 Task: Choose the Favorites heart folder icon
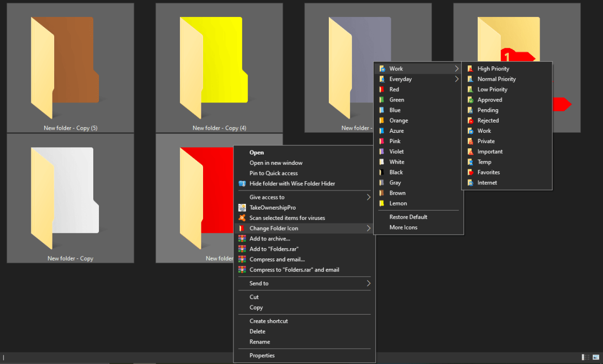(488, 172)
